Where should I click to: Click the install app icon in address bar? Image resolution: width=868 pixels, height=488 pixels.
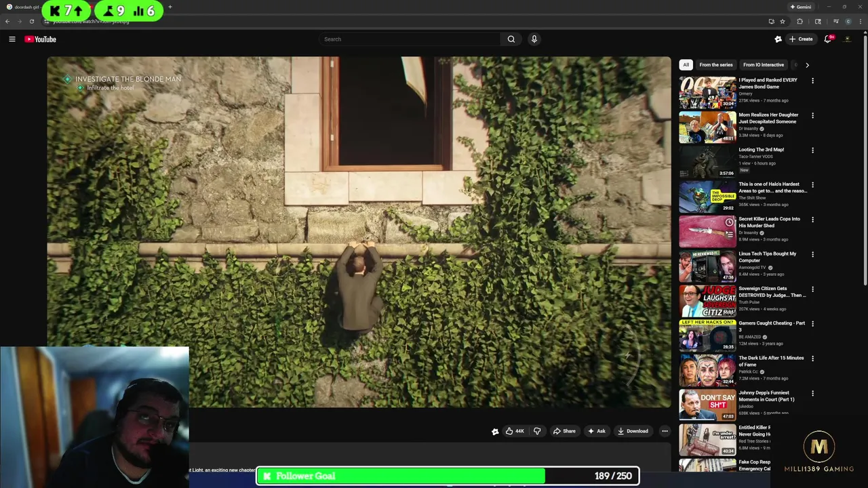(771, 22)
